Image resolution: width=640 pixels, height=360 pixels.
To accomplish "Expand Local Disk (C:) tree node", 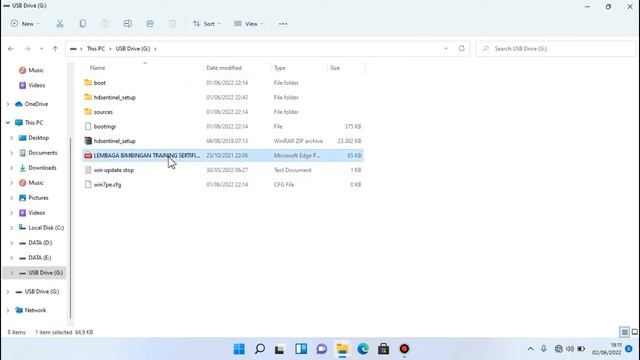I will point(11,228).
